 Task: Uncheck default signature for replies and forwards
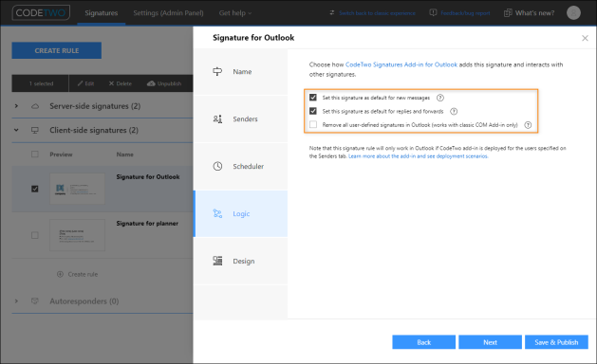[313, 111]
